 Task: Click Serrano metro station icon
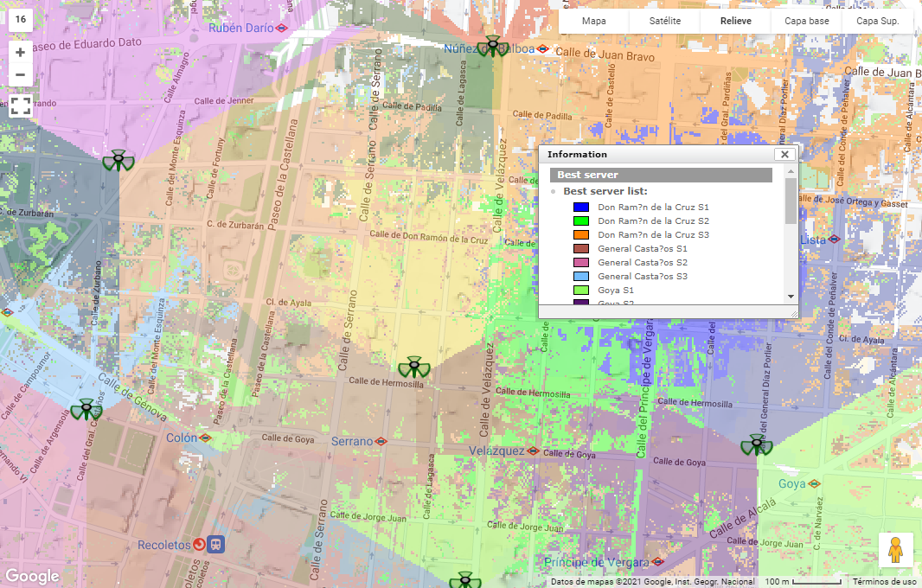[x=381, y=441]
